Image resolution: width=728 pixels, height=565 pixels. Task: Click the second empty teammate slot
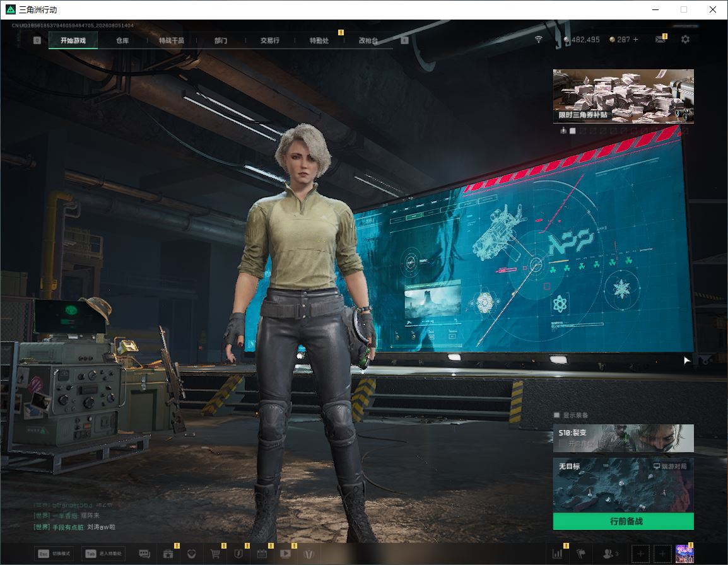tap(662, 554)
